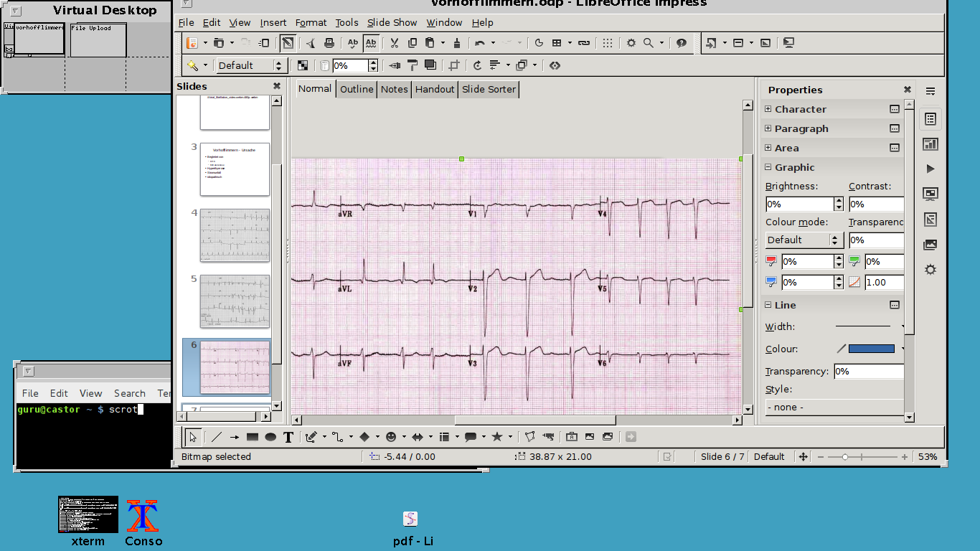Open the Slide Show menu
The width and height of the screenshot is (980, 551).
pyautogui.click(x=392, y=22)
